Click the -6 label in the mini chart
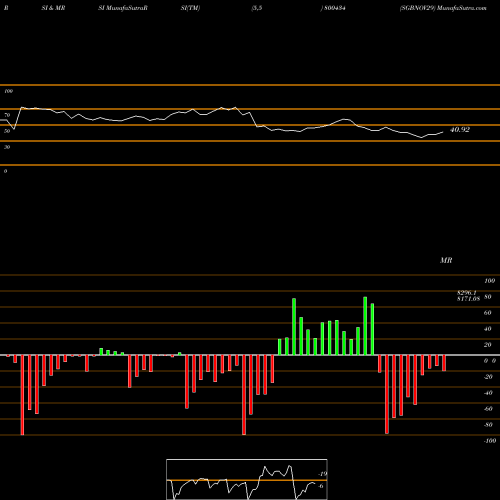The height and width of the screenshot is (500, 500). (x=320, y=486)
